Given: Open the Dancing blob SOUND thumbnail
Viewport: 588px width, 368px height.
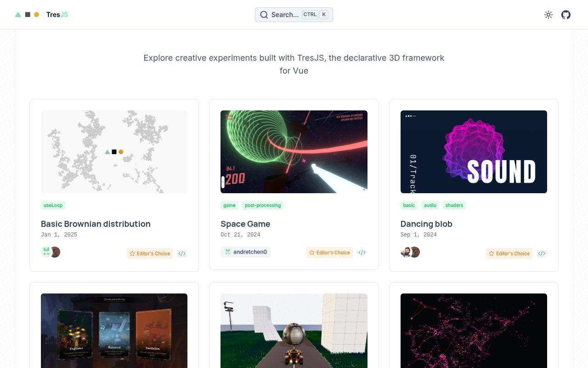Looking at the screenshot, I should [474, 152].
